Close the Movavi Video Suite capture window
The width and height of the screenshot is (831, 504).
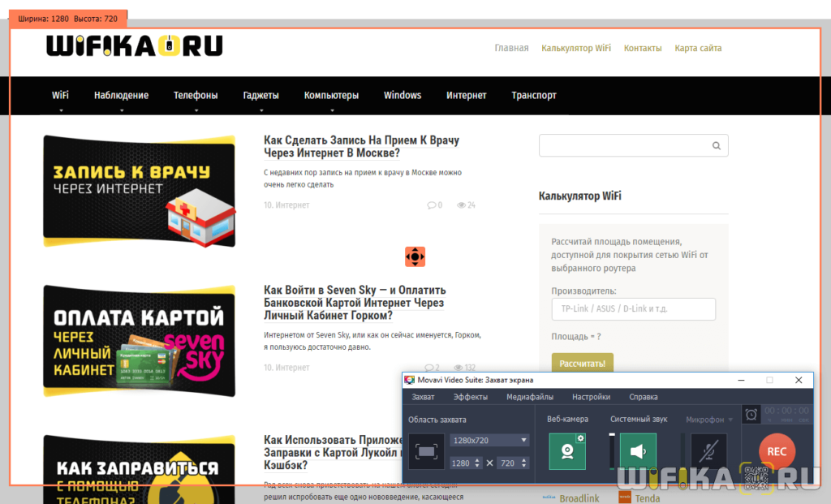(x=799, y=380)
